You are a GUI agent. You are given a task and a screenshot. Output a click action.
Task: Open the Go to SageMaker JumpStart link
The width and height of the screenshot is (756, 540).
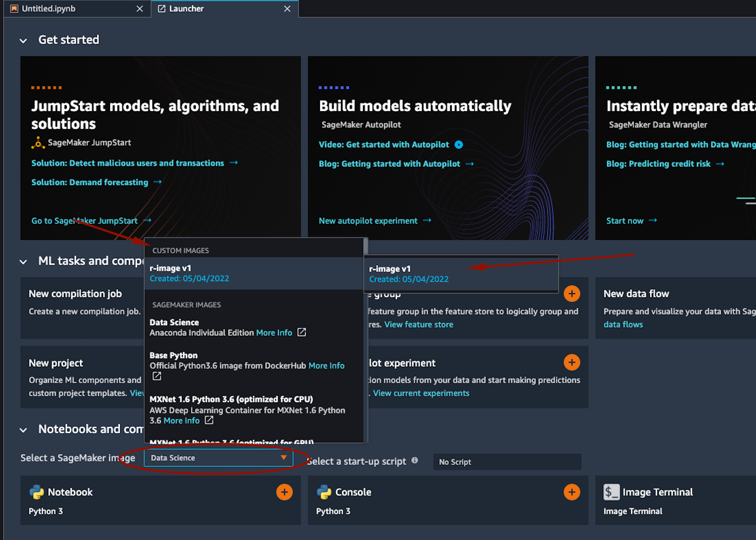85,221
